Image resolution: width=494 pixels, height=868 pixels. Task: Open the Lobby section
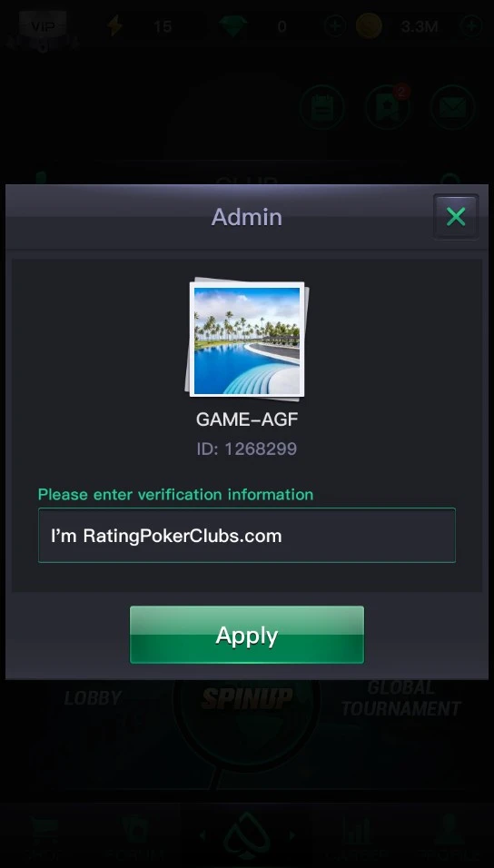click(93, 698)
